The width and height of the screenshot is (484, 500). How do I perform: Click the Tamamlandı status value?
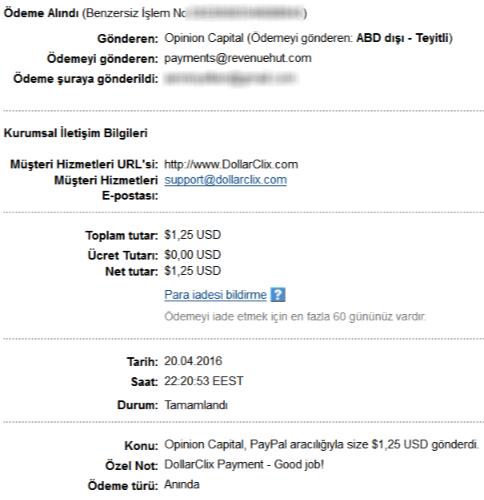(x=196, y=405)
